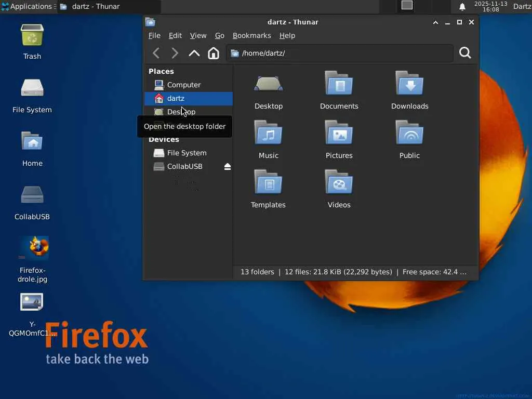Click the Home desktop icon
The height and width of the screenshot is (399, 532).
pos(32,149)
